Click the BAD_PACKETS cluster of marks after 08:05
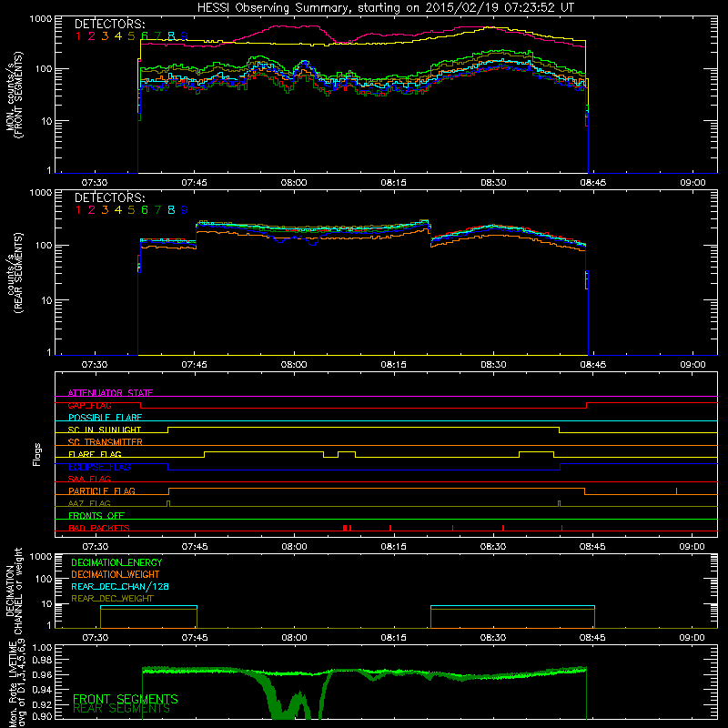The width and height of the screenshot is (728, 728). coord(347,528)
